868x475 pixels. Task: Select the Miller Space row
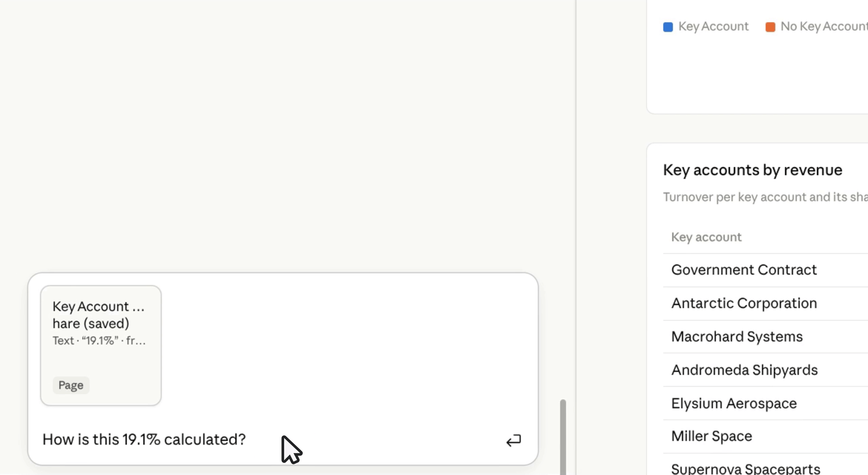(x=766, y=436)
